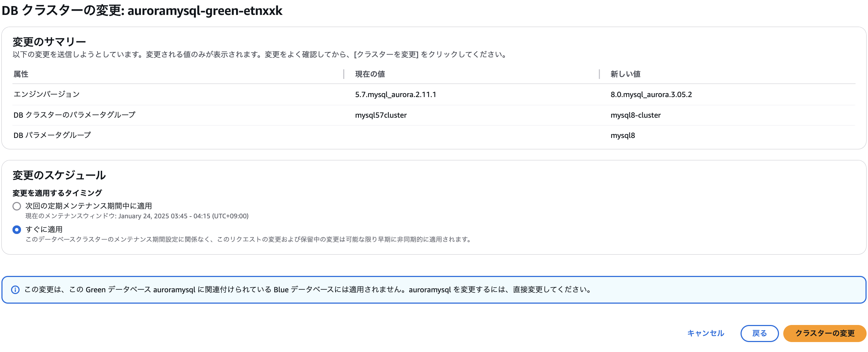Click the mysql8-cluster new value
This screenshot has height=352, width=868.
tap(636, 115)
